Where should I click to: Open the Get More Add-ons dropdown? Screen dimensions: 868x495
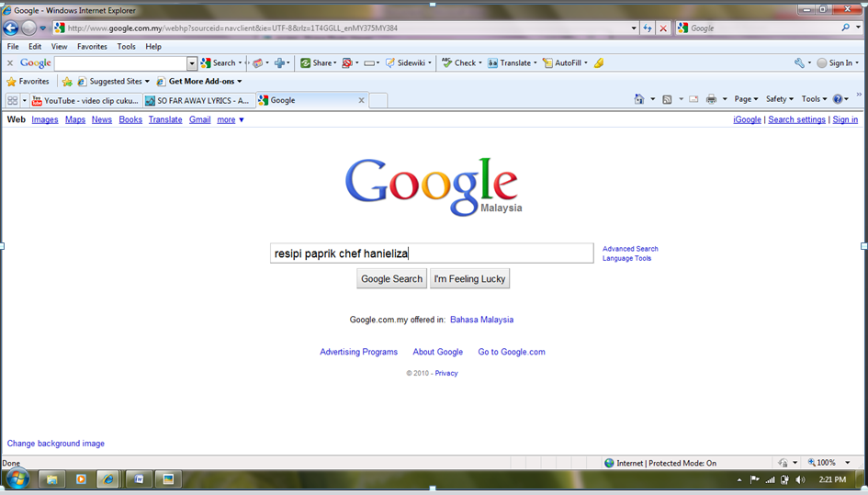tap(199, 82)
